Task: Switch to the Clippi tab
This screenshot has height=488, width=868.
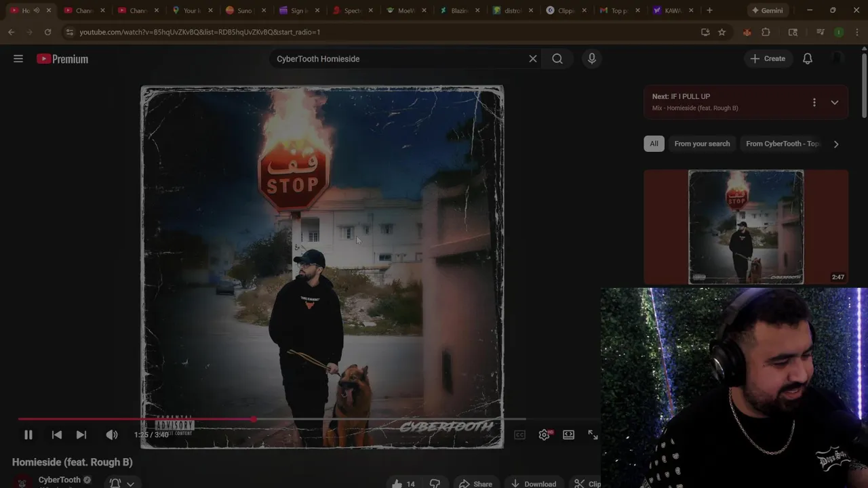Action: point(566,10)
